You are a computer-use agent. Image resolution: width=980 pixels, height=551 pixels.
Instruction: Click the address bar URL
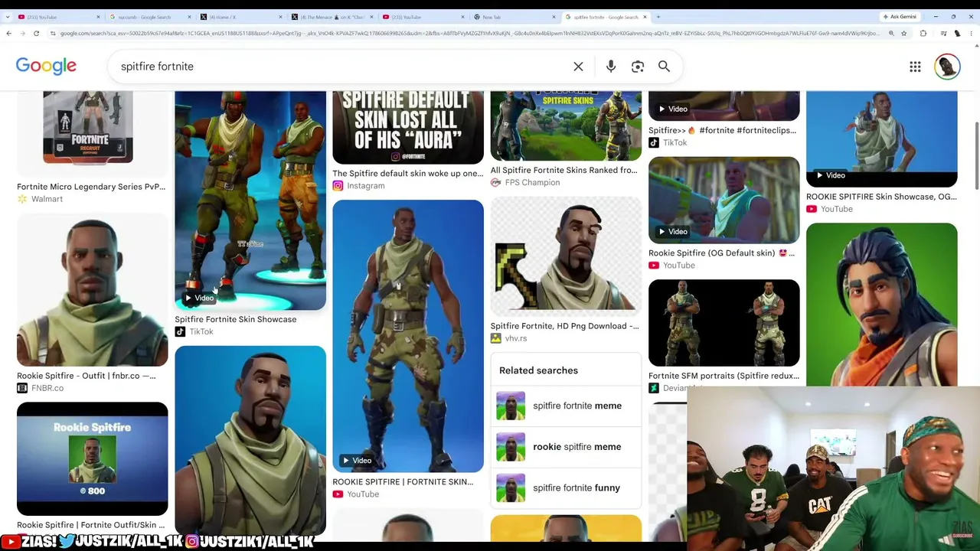(469, 33)
